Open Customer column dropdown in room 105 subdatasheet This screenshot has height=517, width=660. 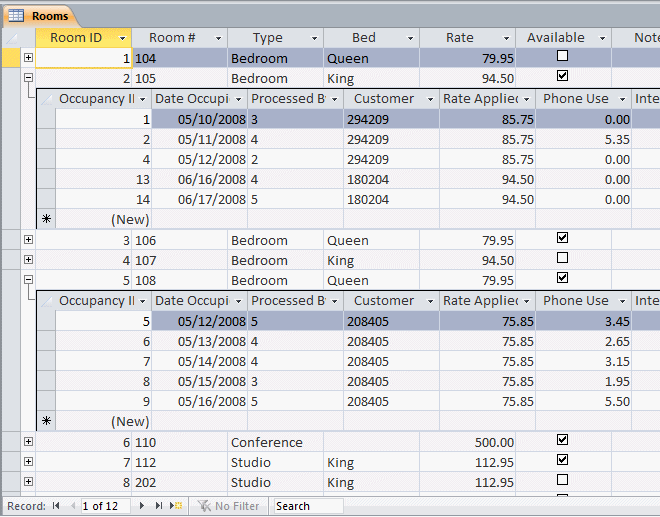[431, 99]
